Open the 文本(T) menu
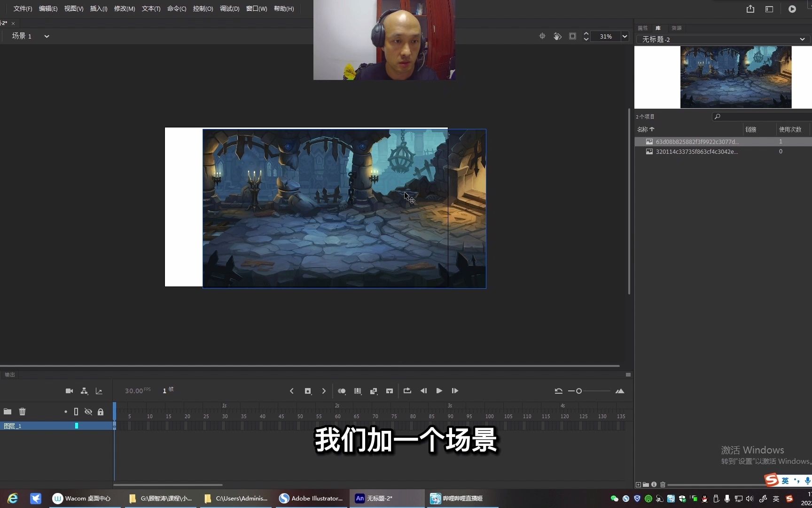 pyautogui.click(x=151, y=9)
